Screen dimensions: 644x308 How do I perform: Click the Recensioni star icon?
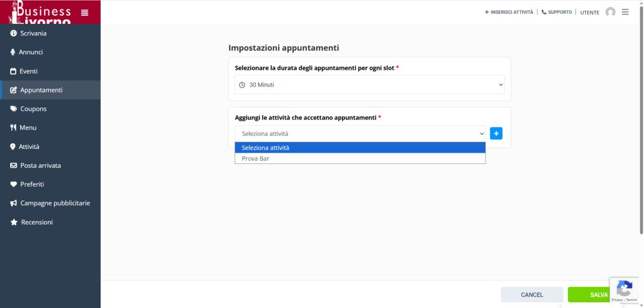tap(14, 222)
